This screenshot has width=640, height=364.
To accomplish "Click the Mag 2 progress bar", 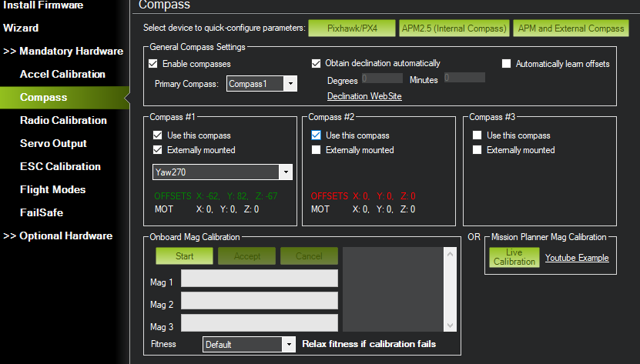I will click(260, 300).
